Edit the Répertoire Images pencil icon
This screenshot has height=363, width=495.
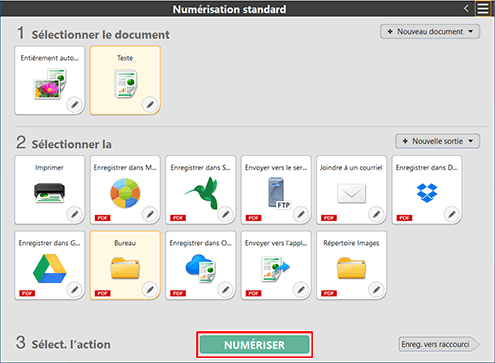(x=376, y=289)
